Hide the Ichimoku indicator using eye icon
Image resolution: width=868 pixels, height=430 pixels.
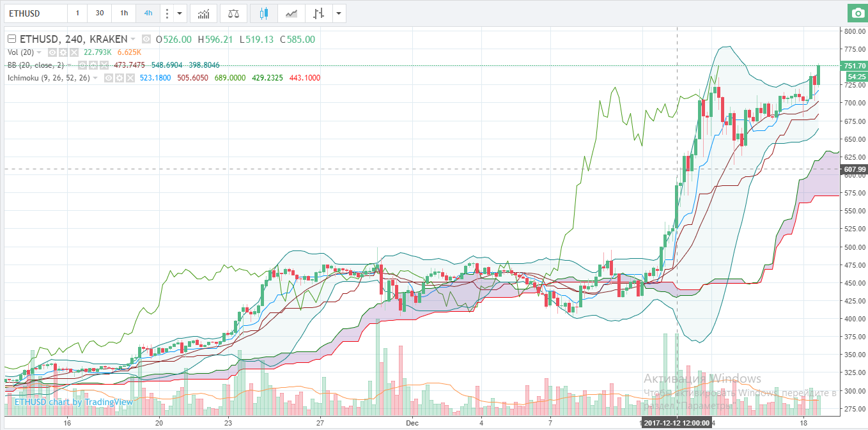coord(109,78)
